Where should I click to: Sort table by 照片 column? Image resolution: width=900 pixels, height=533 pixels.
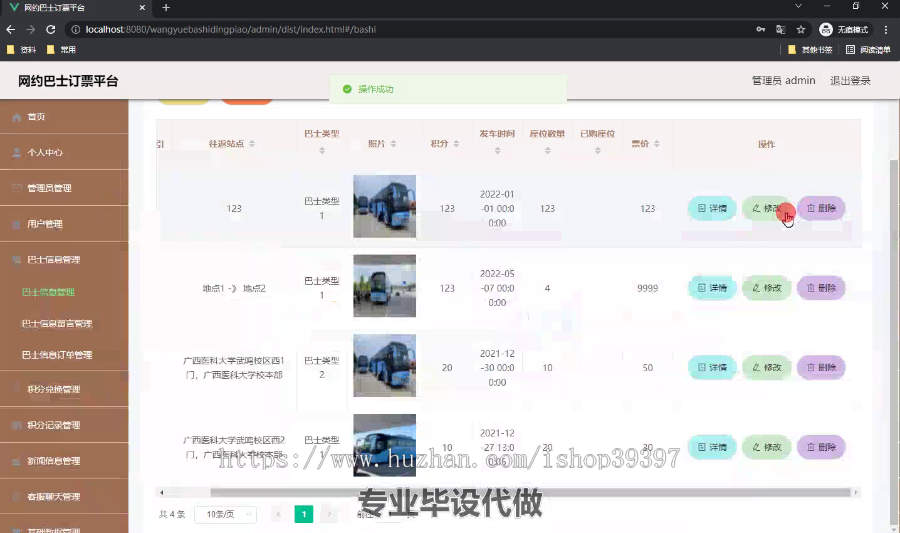tap(393, 143)
